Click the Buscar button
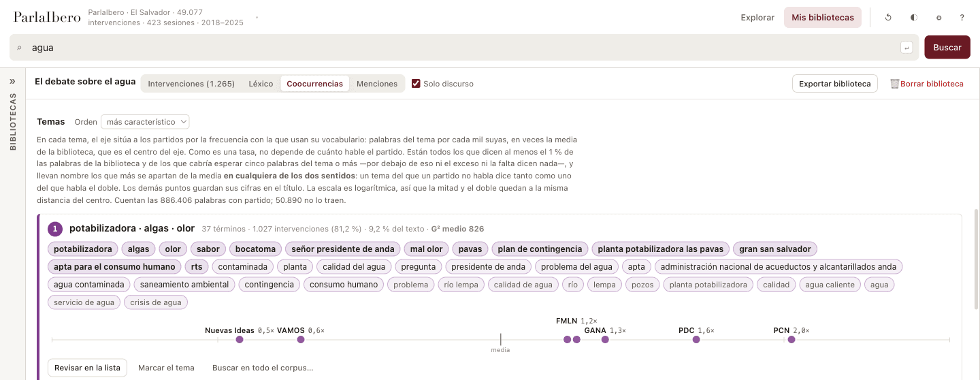 click(947, 48)
